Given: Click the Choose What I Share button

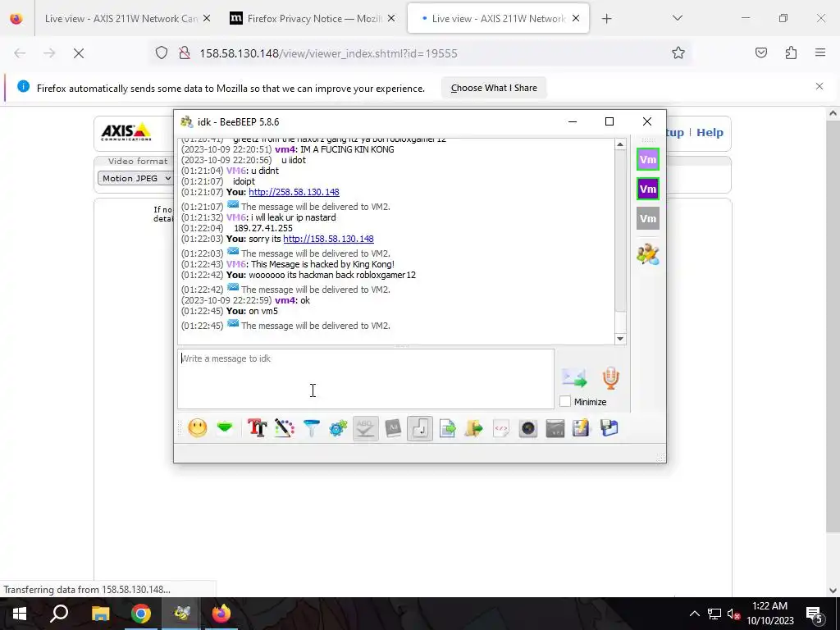Looking at the screenshot, I should [494, 88].
